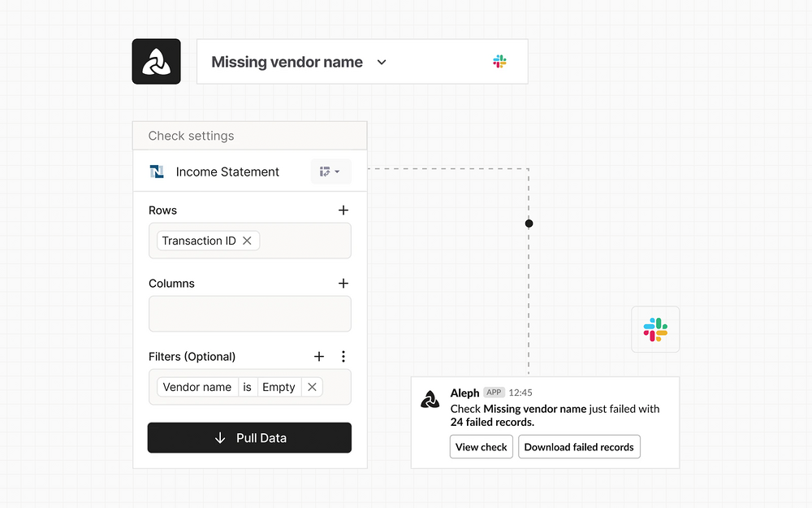Screen dimensions: 812x508
Task: Click the '24 failed records' text
Action: point(492,422)
